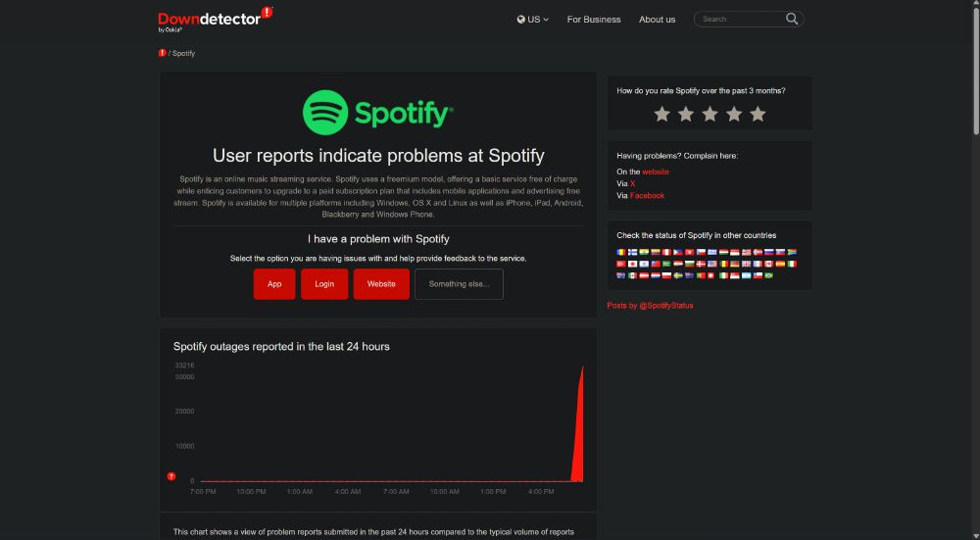
Task: Select the Portugal flag
Action: point(702,275)
